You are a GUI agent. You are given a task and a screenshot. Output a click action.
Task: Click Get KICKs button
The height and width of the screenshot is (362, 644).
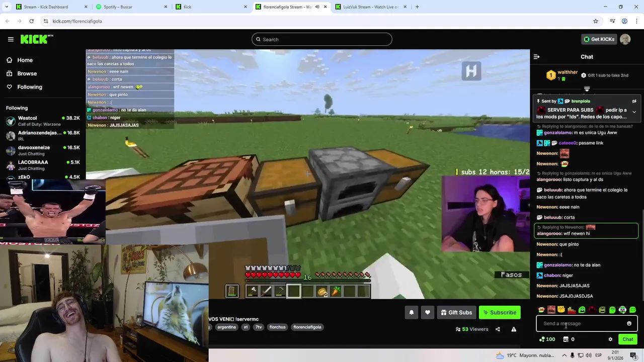(x=599, y=39)
